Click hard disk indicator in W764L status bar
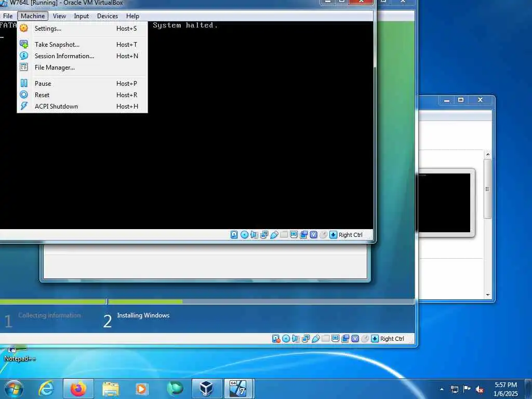This screenshot has width=532, height=399. [234, 235]
